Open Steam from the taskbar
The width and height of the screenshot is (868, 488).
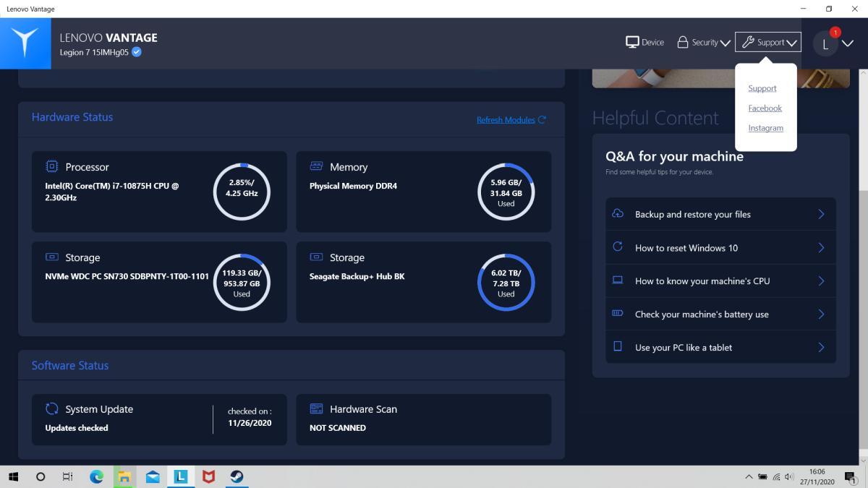(237, 476)
